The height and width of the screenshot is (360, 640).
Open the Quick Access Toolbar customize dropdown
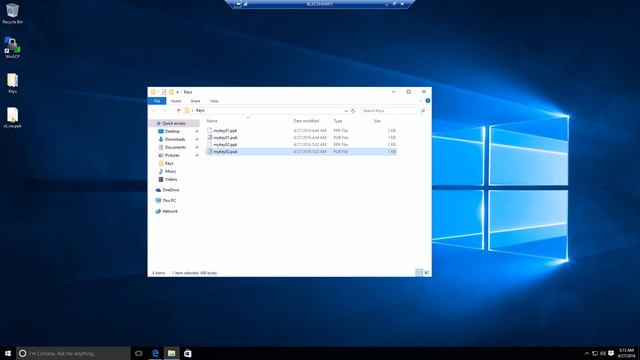click(178, 92)
